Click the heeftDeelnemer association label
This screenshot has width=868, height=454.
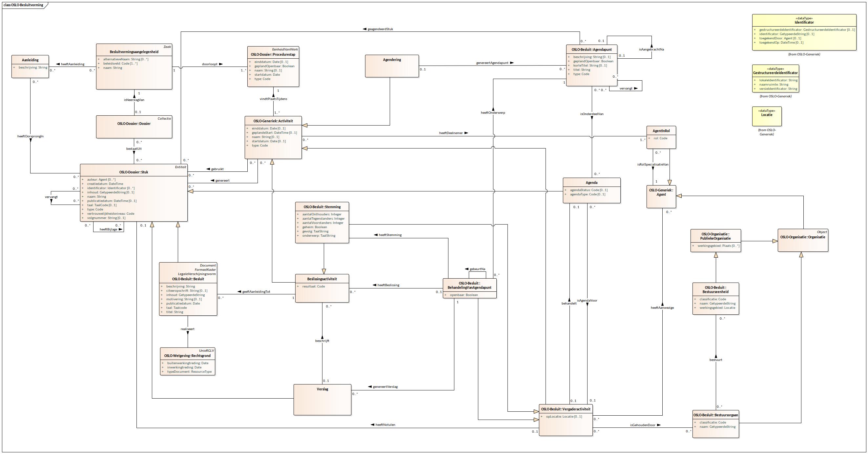[x=450, y=133]
